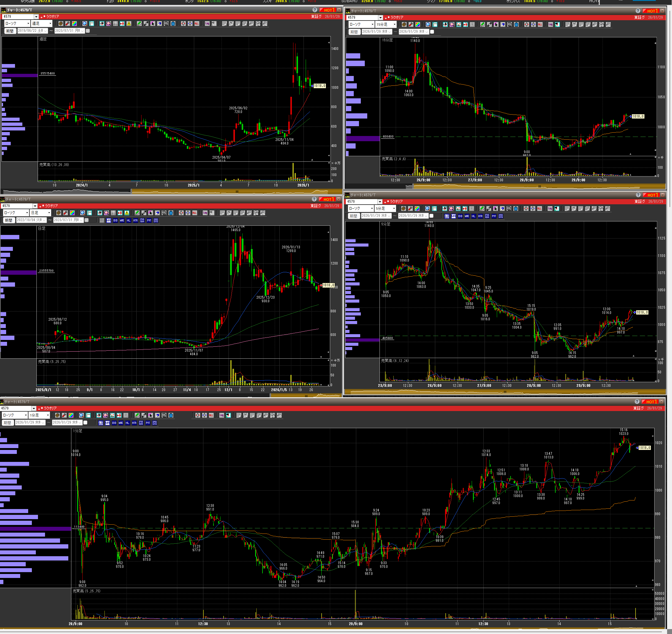Screen dimensions: 672x634
Task: Click the trash delete icon in weekly chart
Action: (173, 24)
